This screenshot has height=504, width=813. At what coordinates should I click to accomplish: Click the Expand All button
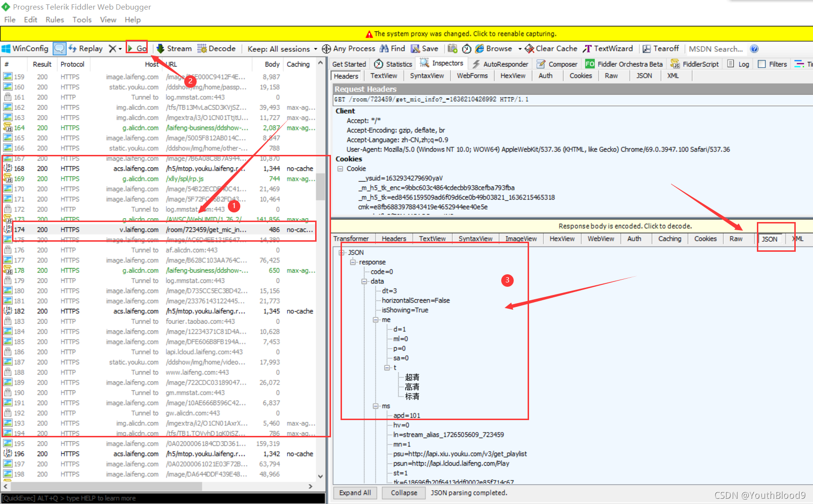coord(355,493)
